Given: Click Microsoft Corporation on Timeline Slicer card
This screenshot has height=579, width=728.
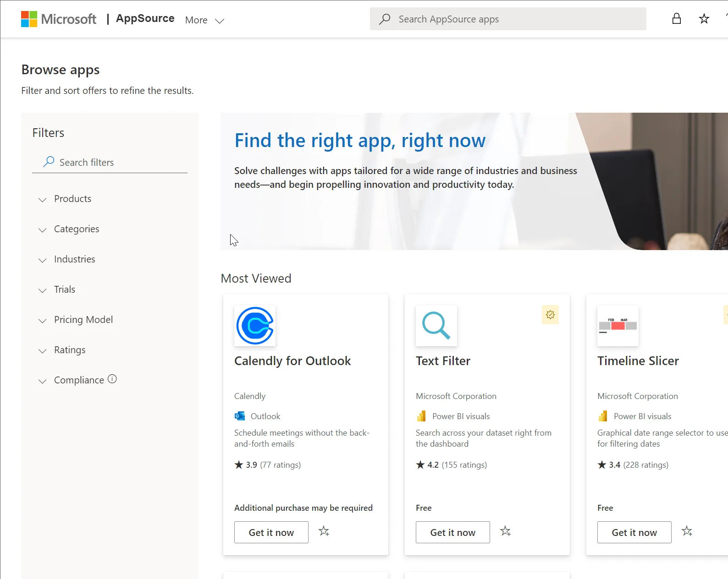Looking at the screenshot, I should 638,396.
